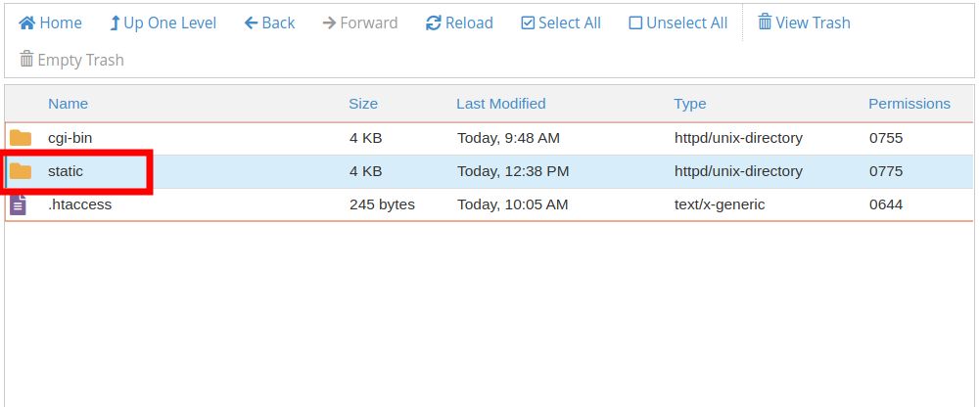Click the Forward arrow button
The height and width of the screenshot is (407, 980).
pyautogui.click(x=360, y=23)
